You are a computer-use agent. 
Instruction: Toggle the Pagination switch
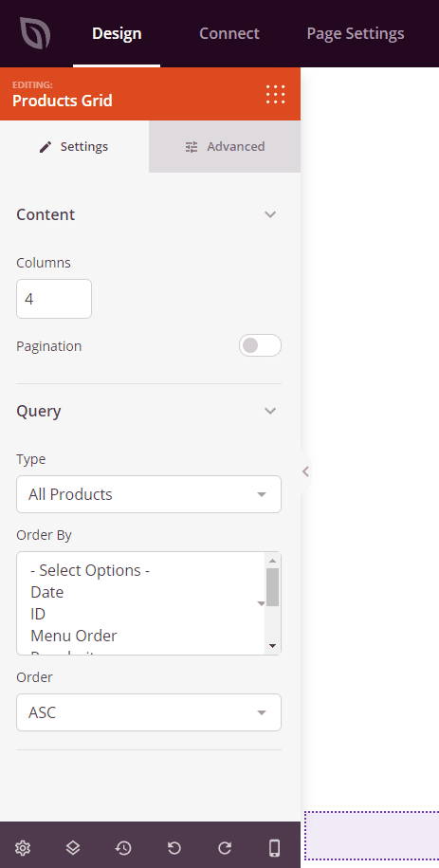260,345
